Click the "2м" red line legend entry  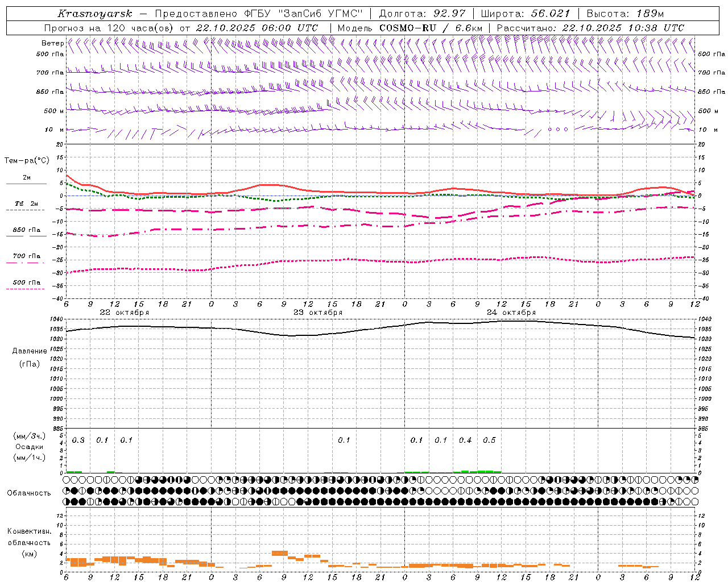point(26,178)
